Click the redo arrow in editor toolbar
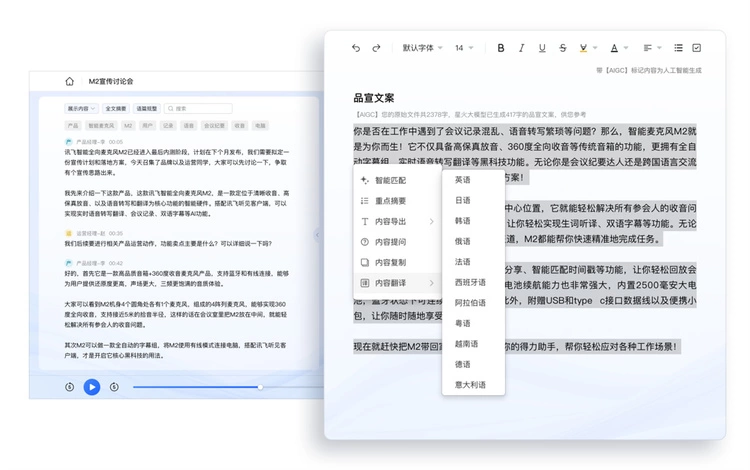 (x=376, y=48)
